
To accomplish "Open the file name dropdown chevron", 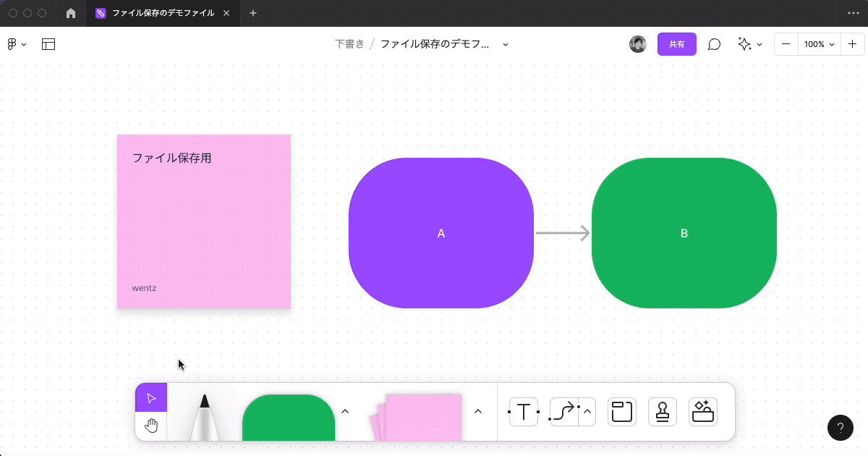I will [x=505, y=44].
